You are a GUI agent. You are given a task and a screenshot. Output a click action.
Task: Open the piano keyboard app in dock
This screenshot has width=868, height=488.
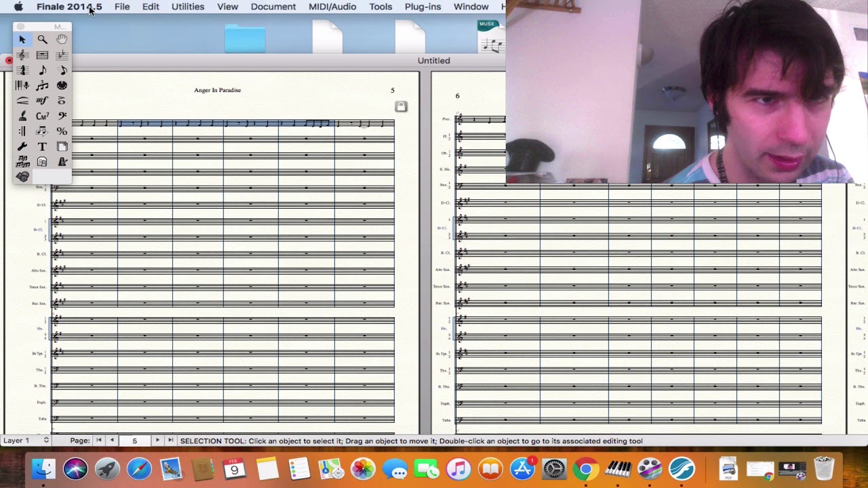click(x=618, y=469)
